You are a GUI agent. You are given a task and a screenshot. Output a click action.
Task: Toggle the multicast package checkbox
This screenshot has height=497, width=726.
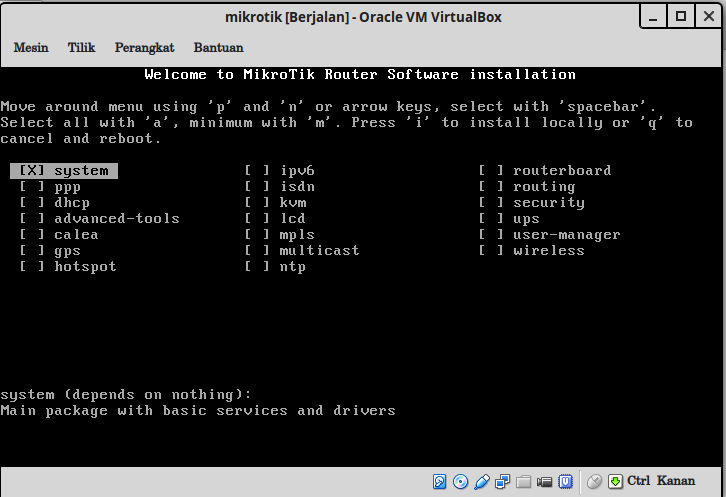pos(257,251)
